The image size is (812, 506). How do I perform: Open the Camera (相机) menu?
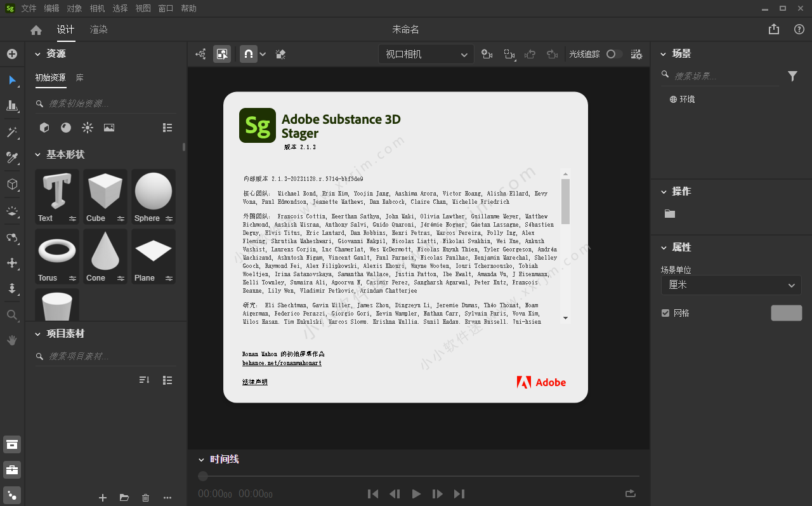97,8
